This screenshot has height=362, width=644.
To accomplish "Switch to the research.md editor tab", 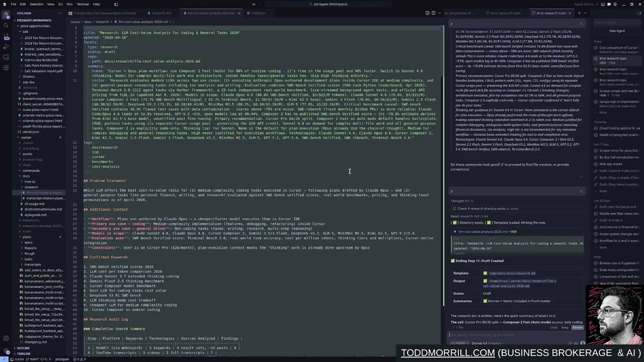I will pos(161,13).
